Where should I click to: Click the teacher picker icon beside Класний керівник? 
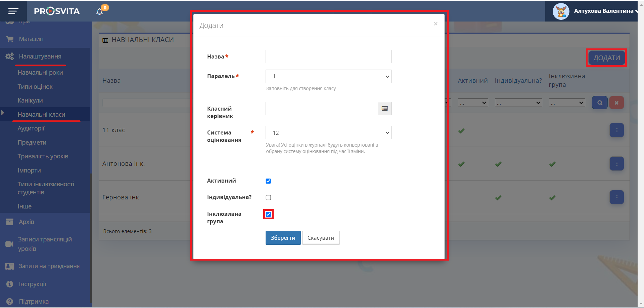[x=384, y=109]
